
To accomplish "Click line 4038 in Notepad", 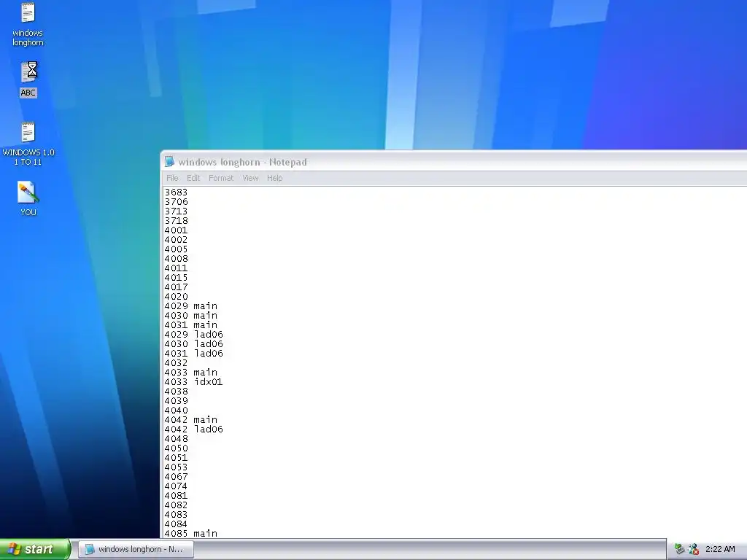I will (176, 392).
